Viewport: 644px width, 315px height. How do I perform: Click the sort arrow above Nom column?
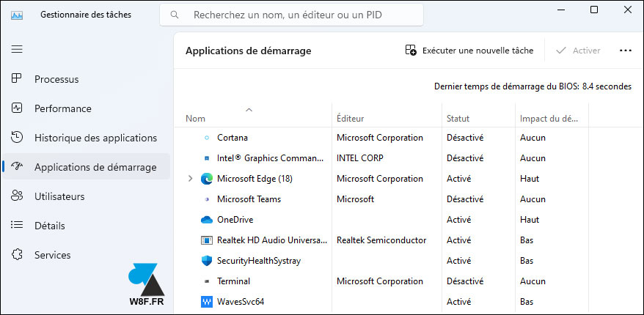tap(249, 109)
